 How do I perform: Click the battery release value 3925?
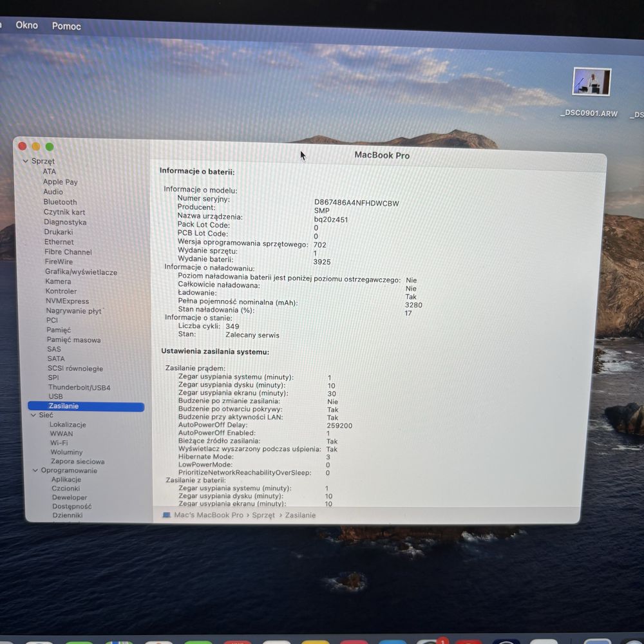click(x=321, y=261)
